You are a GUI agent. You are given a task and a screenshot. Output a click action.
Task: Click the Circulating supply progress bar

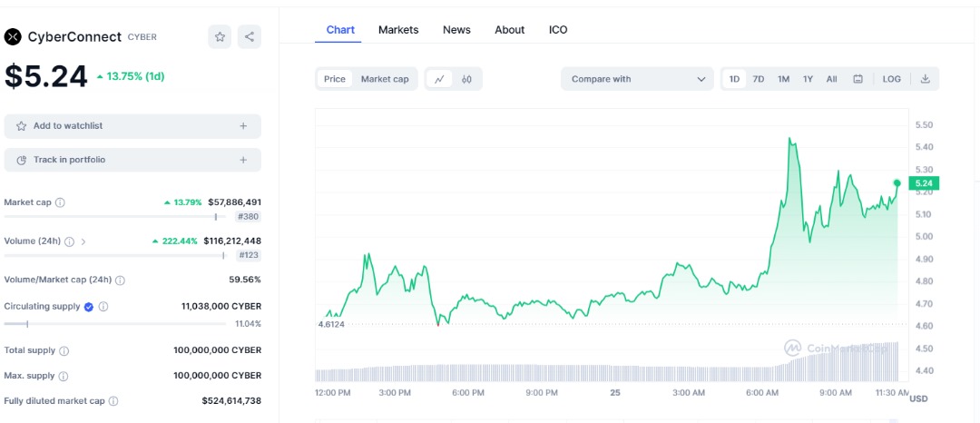[x=115, y=324]
